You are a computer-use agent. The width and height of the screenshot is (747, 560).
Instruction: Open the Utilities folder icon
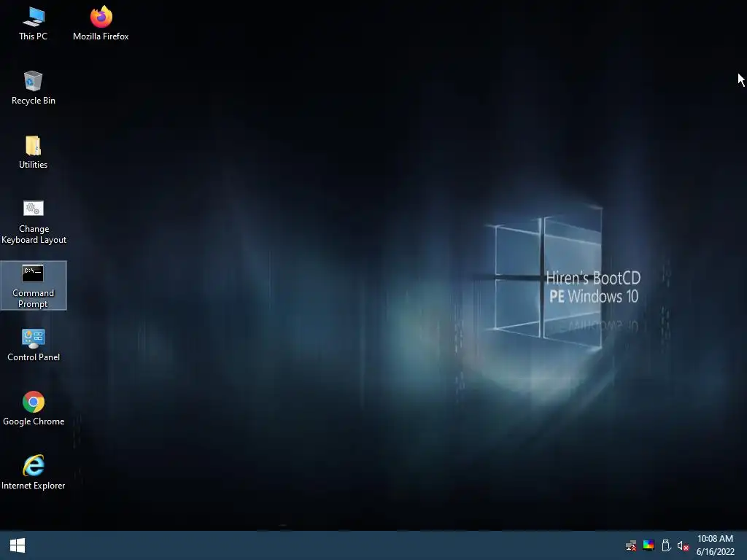click(34, 152)
